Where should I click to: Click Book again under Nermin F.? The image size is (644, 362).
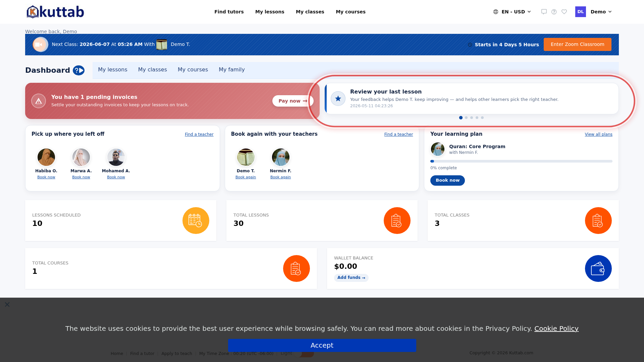pyautogui.click(x=281, y=177)
